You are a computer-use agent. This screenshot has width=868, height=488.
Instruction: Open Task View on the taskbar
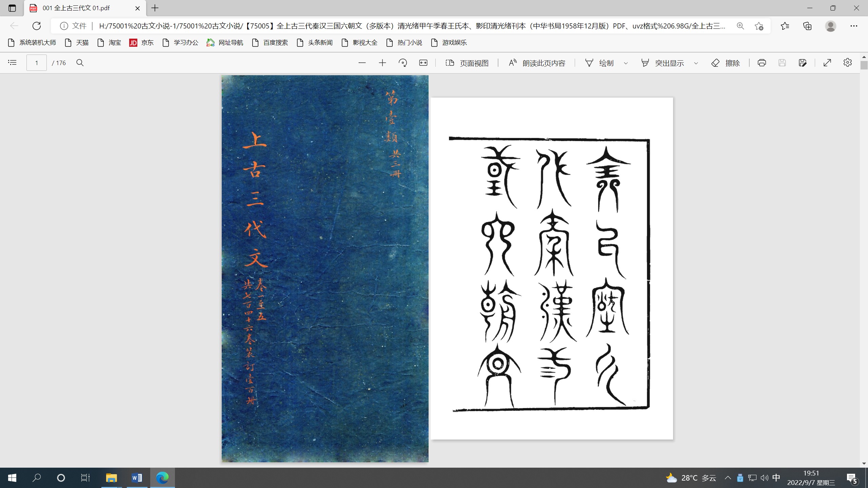click(x=85, y=478)
